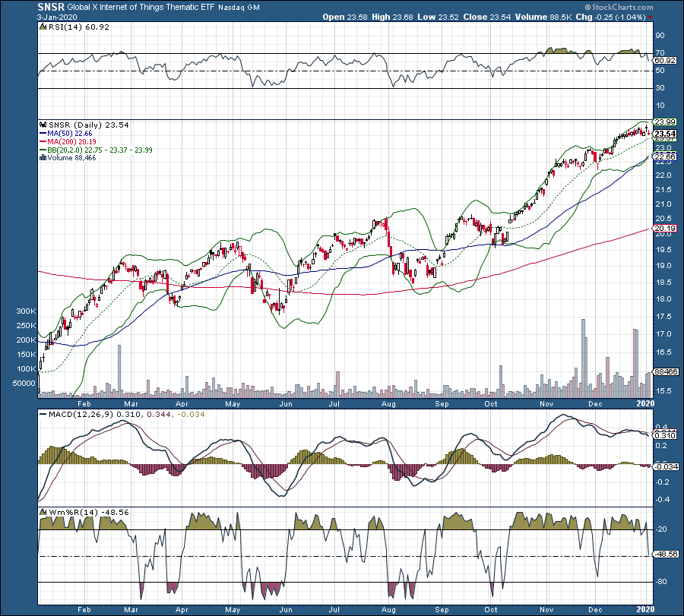Click the 100K label on the volume scale

tap(26, 369)
